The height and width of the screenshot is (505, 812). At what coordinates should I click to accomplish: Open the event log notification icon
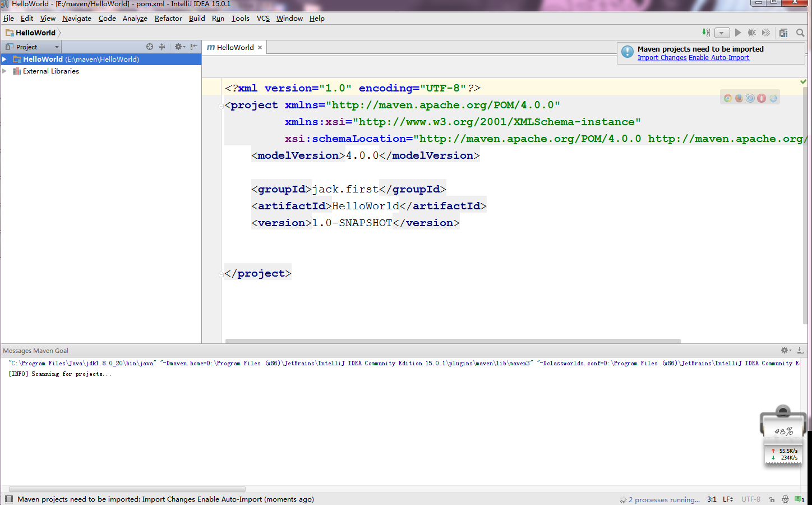799,499
